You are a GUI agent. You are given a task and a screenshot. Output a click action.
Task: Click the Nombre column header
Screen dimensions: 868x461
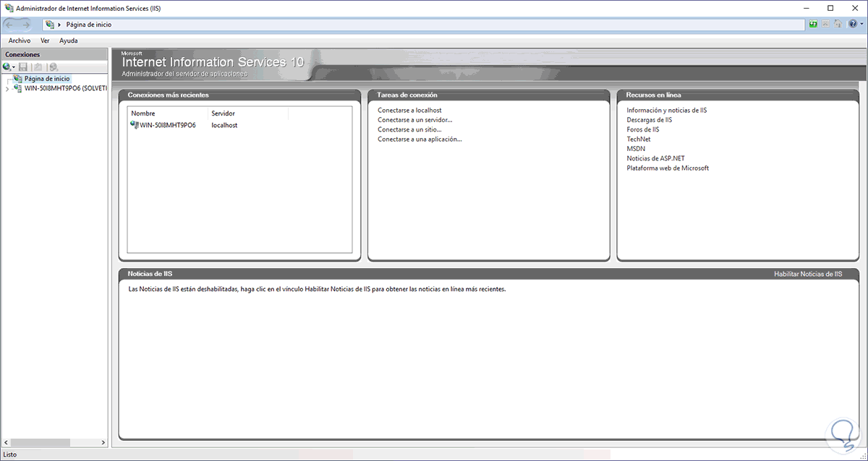[168, 113]
